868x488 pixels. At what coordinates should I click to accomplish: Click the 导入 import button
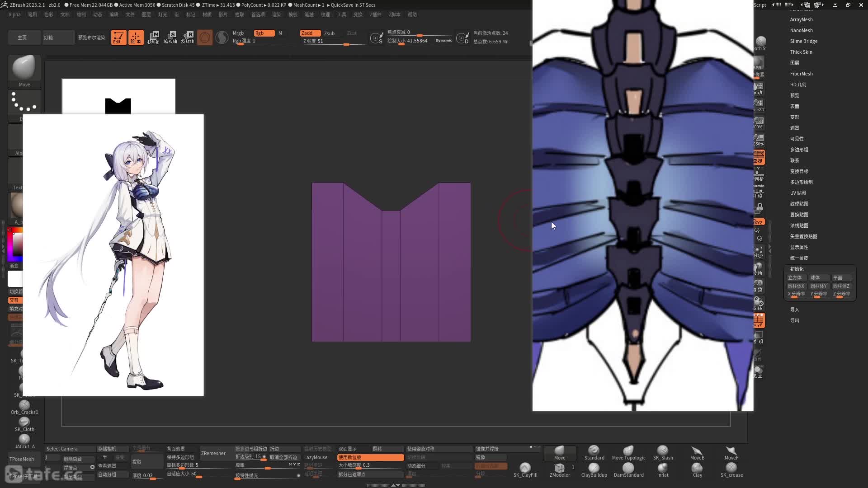794,310
